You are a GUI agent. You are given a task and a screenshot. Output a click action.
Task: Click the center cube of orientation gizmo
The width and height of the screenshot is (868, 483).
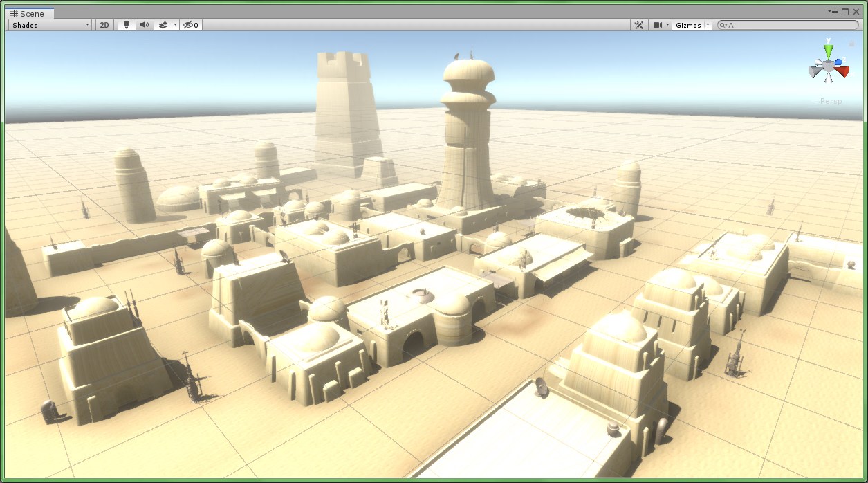[829, 67]
